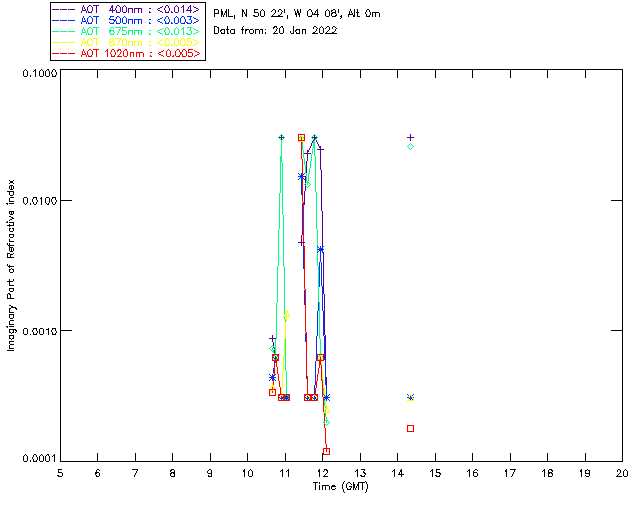Click the 'Data from: 20 Jan 2022' label
The height and width of the screenshot is (512, 640).
pyautogui.click(x=275, y=31)
